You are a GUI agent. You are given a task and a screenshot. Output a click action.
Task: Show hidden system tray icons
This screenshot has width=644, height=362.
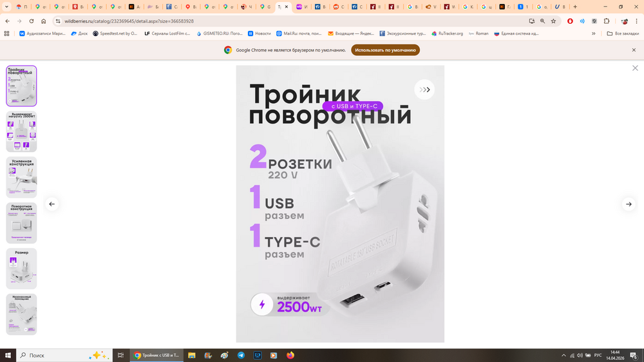(x=563, y=356)
